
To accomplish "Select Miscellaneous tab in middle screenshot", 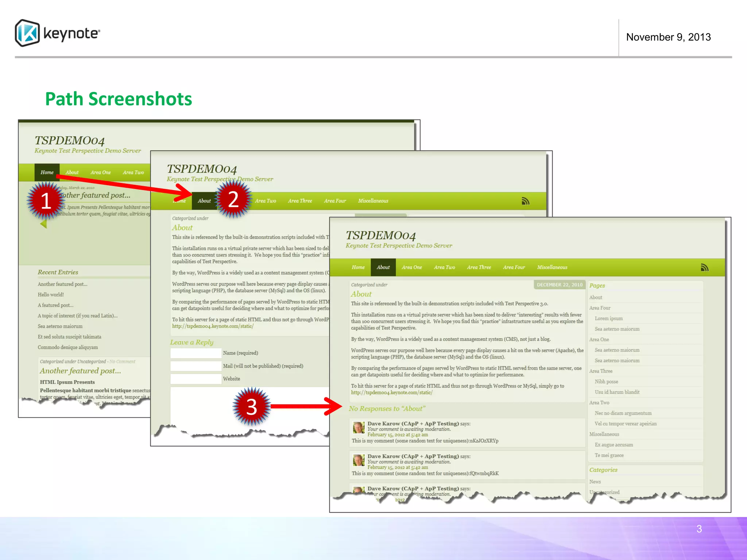I will click(x=373, y=201).
